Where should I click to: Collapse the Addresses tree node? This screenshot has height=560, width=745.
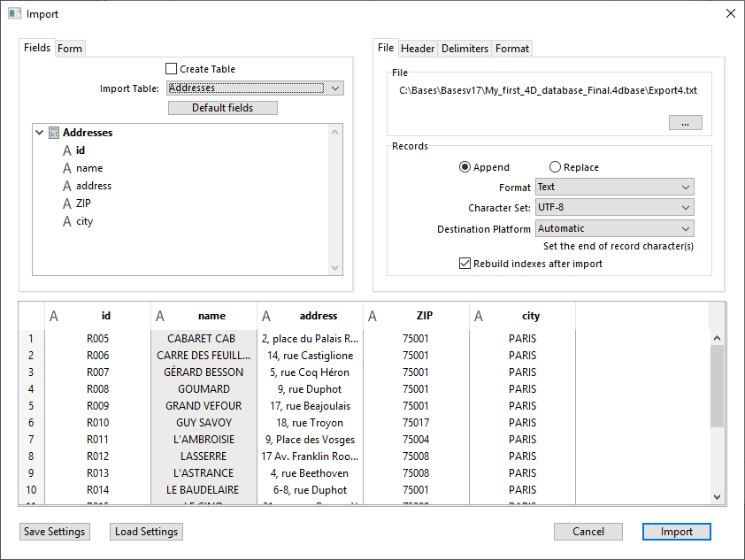point(40,133)
